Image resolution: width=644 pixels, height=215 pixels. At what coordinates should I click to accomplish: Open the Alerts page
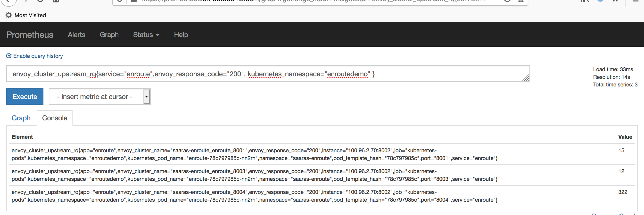click(76, 35)
